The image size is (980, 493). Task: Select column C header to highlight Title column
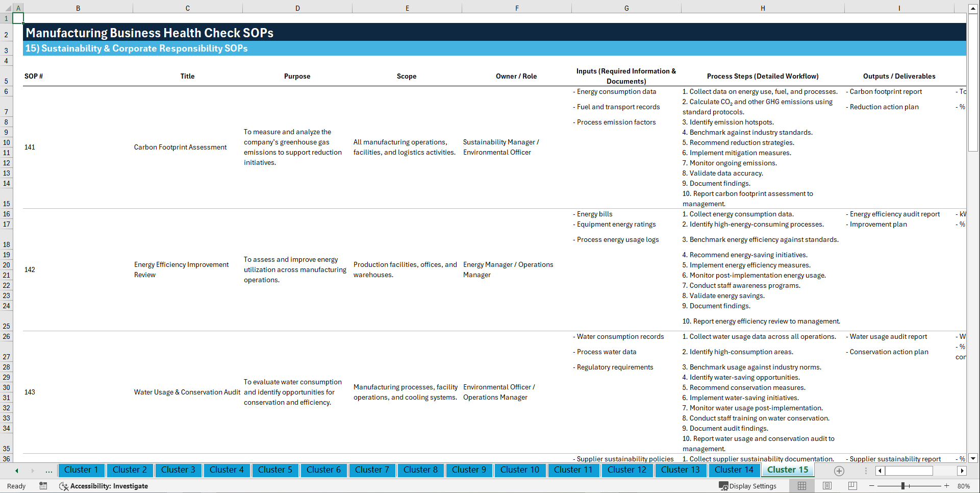(x=187, y=8)
